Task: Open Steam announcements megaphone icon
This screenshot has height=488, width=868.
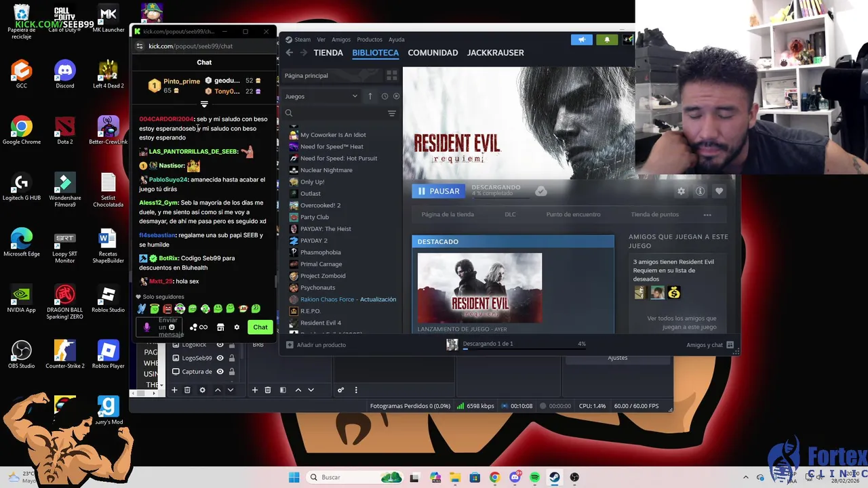Action: click(x=582, y=39)
